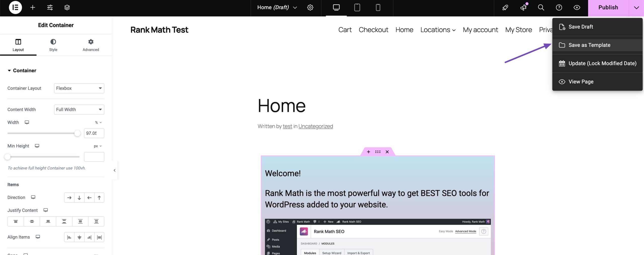Click the Min Height slider handle

[8, 157]
